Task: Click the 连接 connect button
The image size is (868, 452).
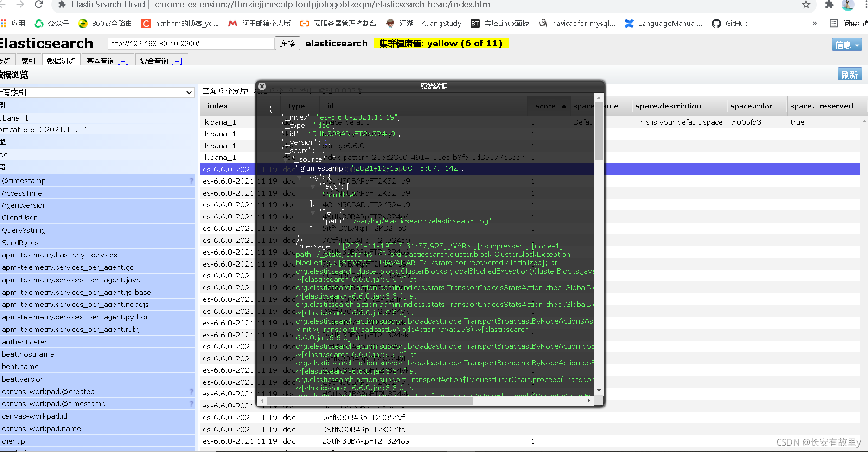Action: coord(287,44)
